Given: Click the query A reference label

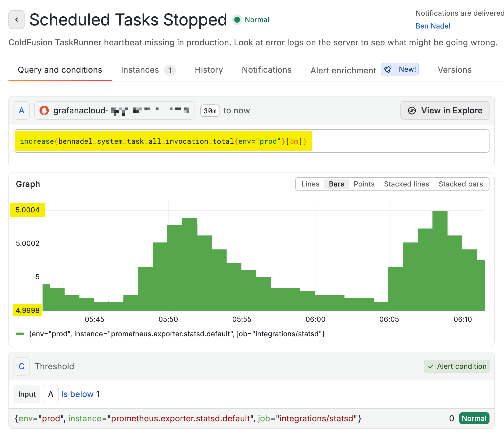Looking at the screenshot, I should 22,111.
